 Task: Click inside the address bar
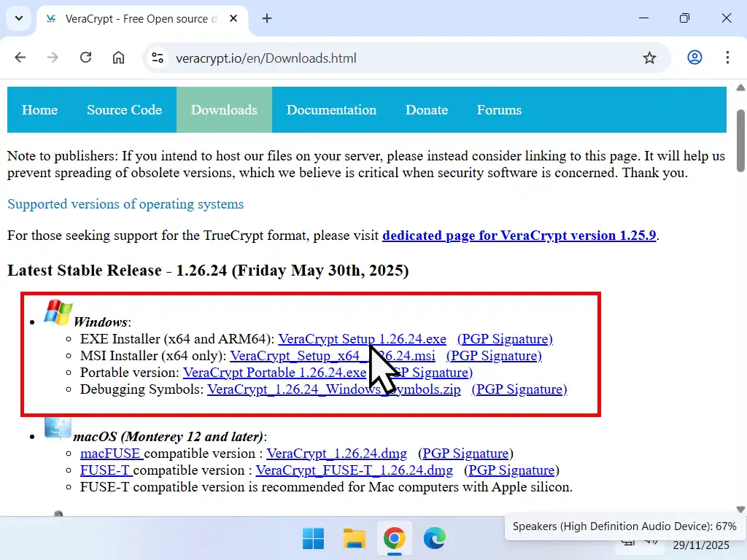[x=365, y=57]
